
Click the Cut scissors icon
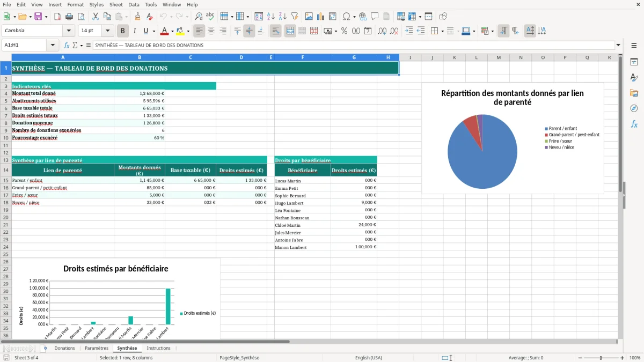[x=95, y=17]
